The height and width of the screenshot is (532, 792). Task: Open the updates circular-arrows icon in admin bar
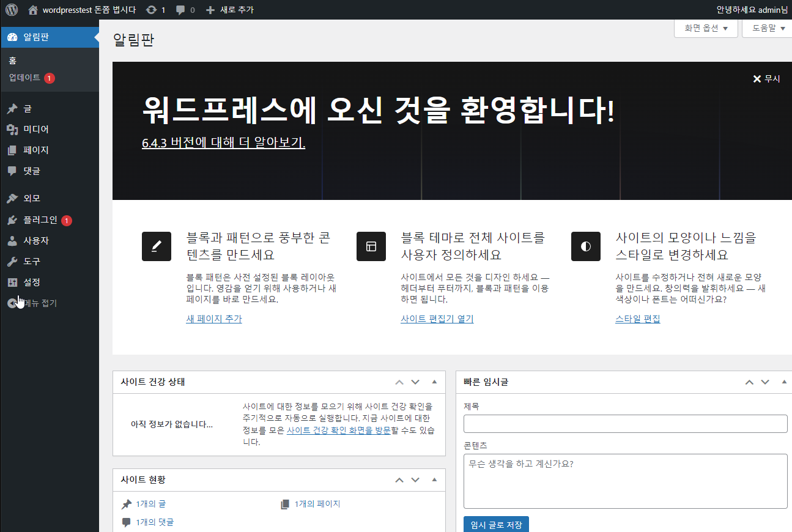tap(151, 10)
